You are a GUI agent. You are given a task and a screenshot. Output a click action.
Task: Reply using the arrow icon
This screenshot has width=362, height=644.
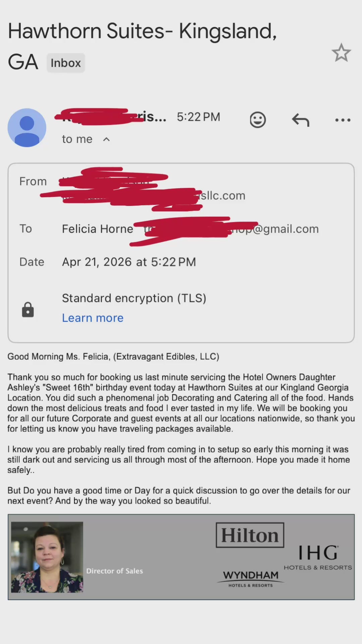coord(301,120)
